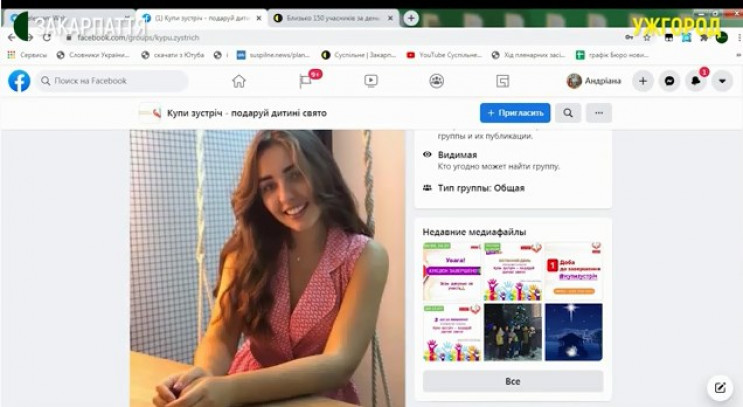Open the Сервисы apps bookmark
The image size is (743, 407).
click(27, 55)
